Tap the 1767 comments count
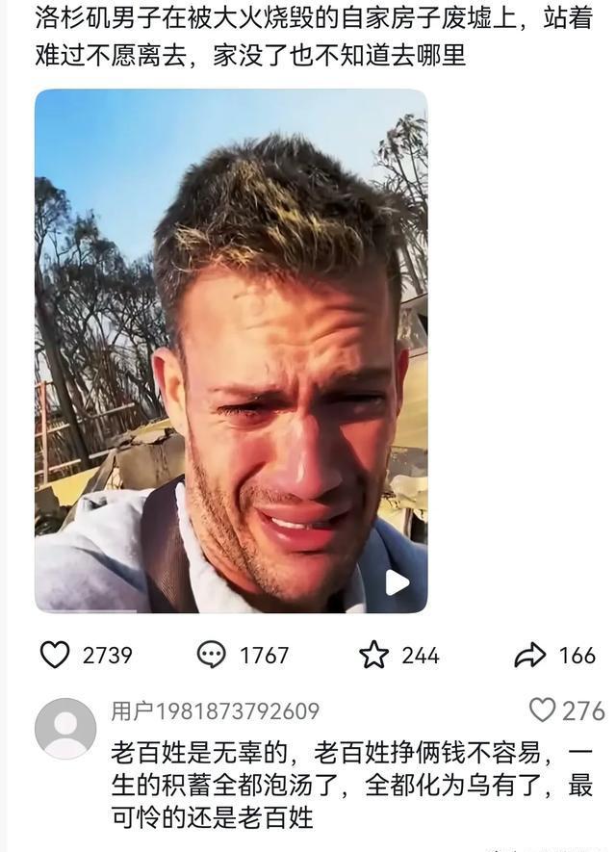The image size is (616, 852). click(264, 656)
